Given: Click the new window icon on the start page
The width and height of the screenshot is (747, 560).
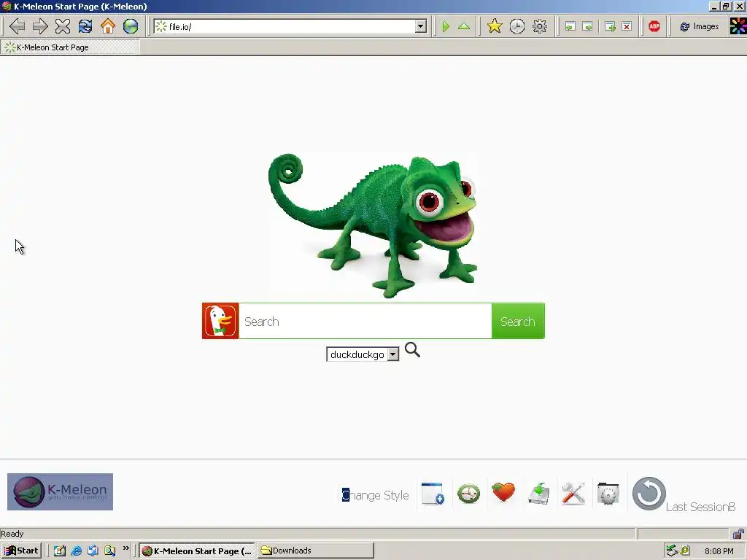Looking at the screenshot, I should (433, 494).
